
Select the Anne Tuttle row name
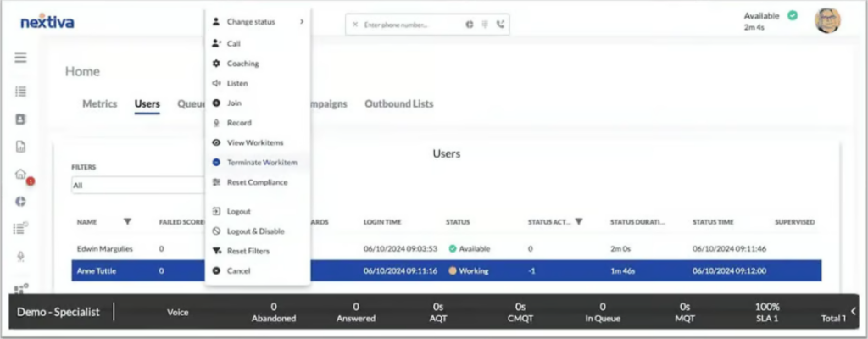pyautogui.click(x=97, y=271)
